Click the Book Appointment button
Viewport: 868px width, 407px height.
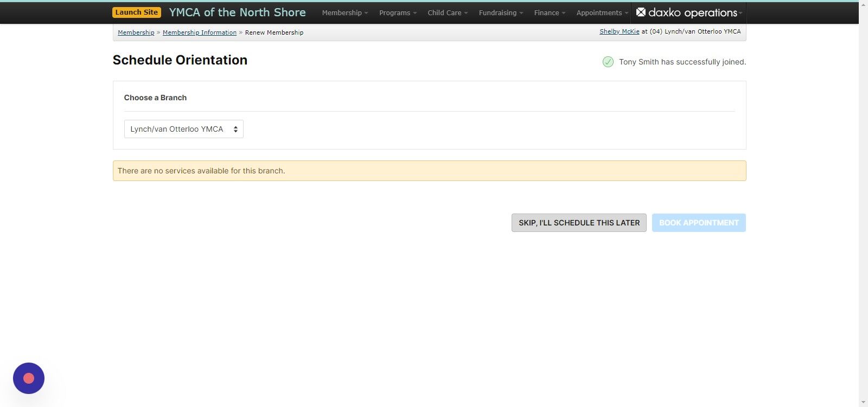pyautogui.click(x=699, y=223)
